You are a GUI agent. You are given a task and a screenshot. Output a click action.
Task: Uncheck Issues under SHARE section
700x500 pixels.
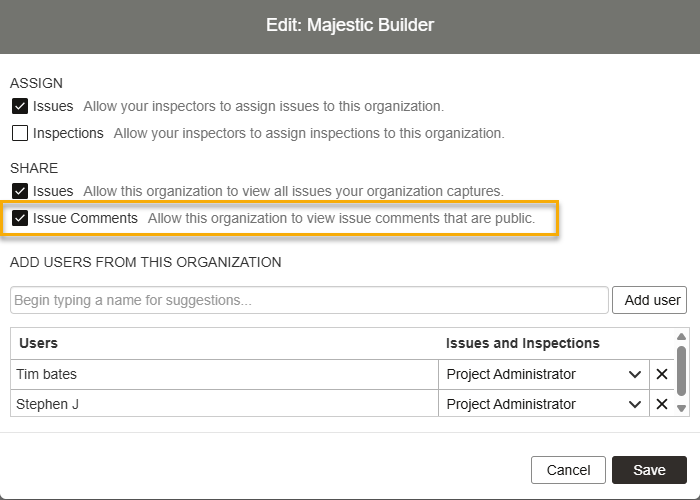pos(20,191)
